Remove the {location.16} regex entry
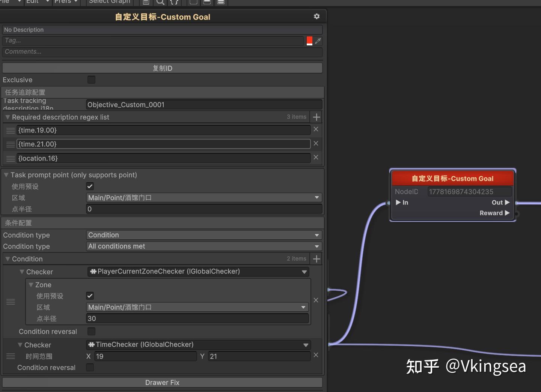 click(x=316, y=158)
